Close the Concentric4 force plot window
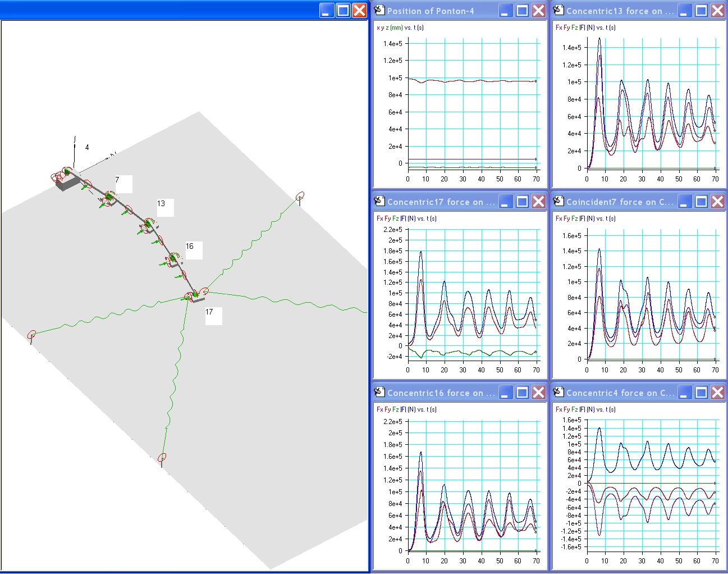This screenshot has width=728, height=574. (x=718, y=392)
